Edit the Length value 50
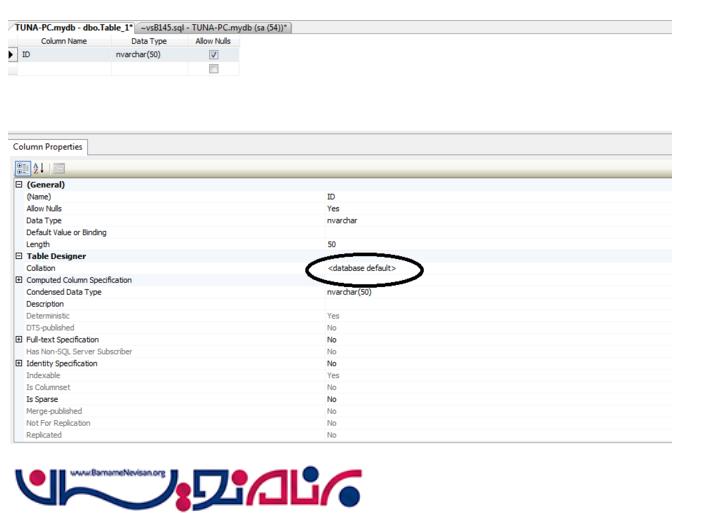726x513 pixels. [332, 244]
